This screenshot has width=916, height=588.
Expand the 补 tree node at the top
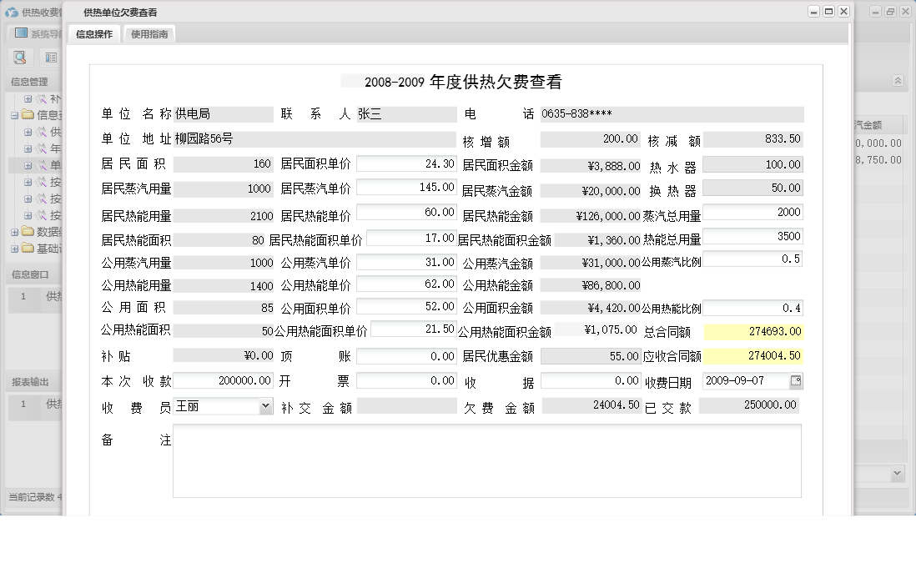26,100
